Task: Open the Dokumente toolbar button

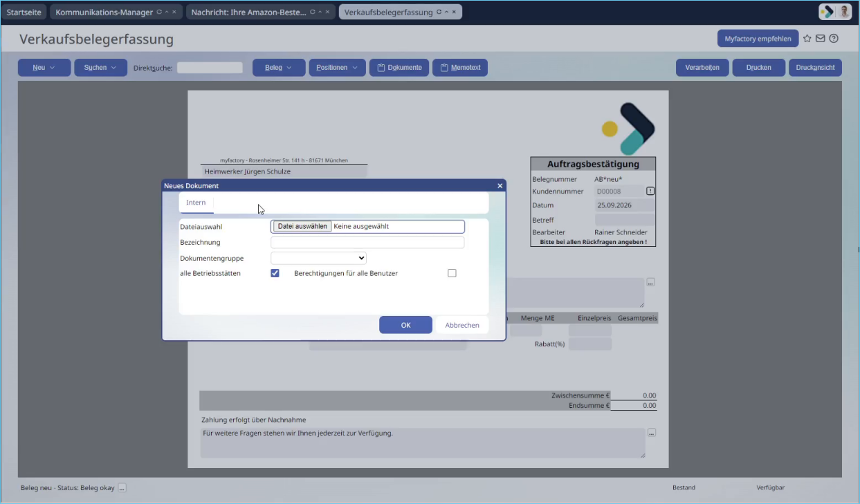Action: [x=399, y=68]
